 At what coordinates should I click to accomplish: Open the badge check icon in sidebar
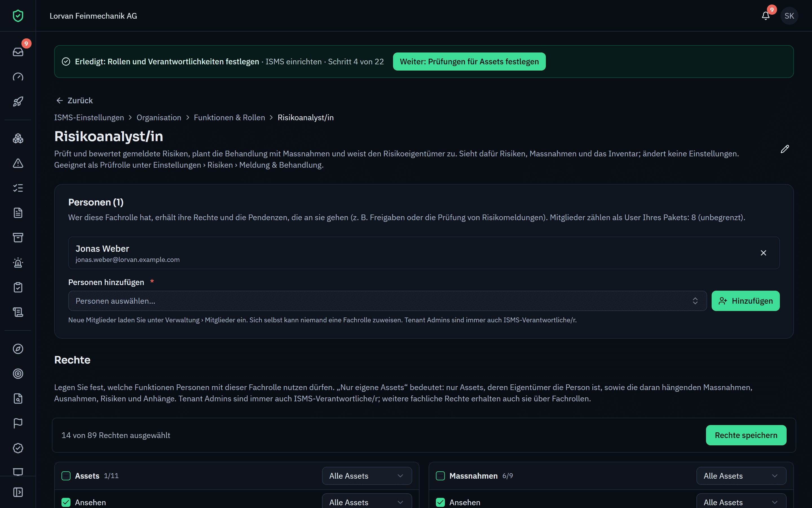point(18,448)
